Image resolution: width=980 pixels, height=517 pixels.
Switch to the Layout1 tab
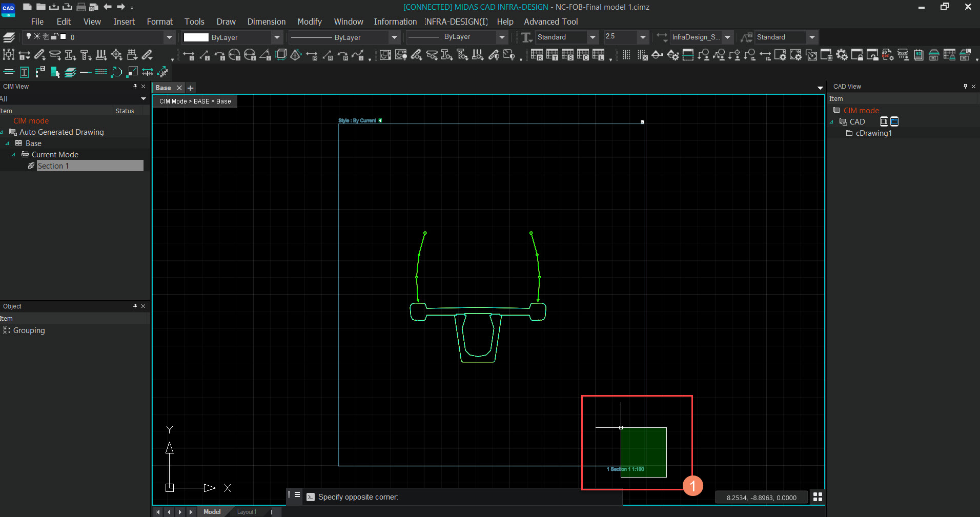point(247,512)
